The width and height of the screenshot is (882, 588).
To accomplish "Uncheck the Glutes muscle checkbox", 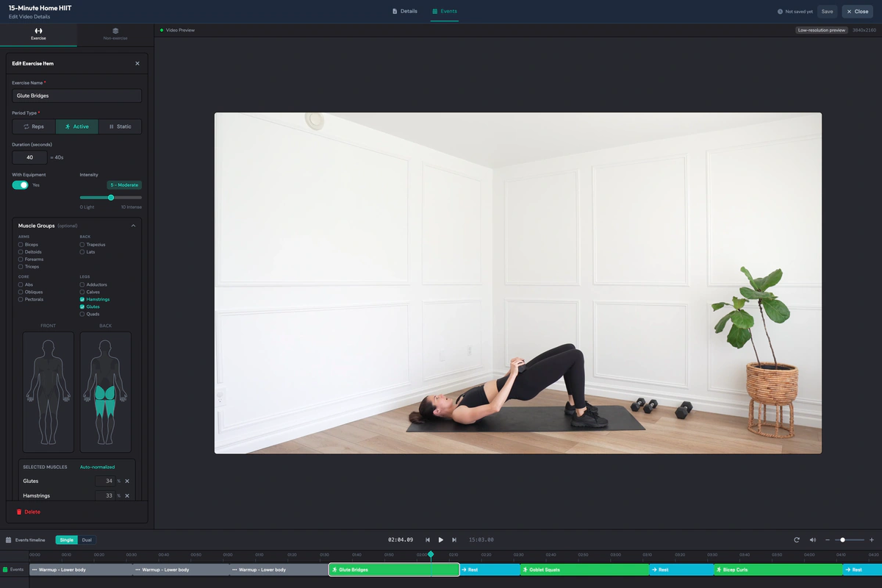I will tap(82, 306).
